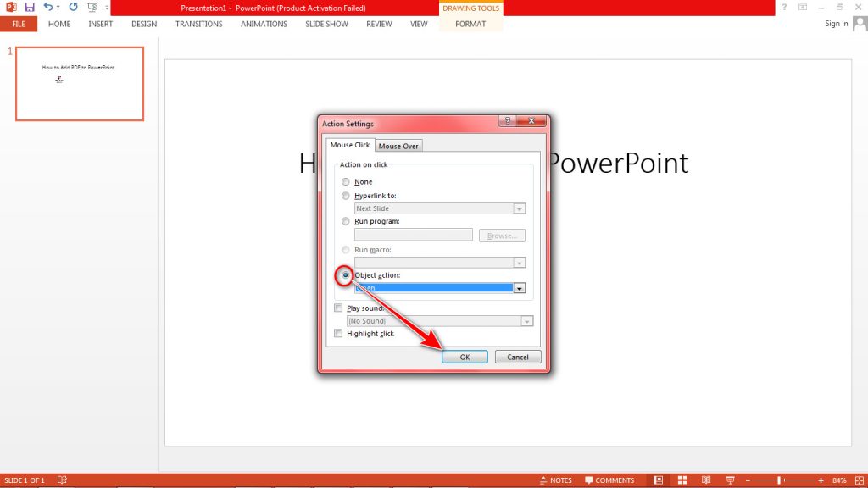Click the Redo icon

[x=73, y=8]
